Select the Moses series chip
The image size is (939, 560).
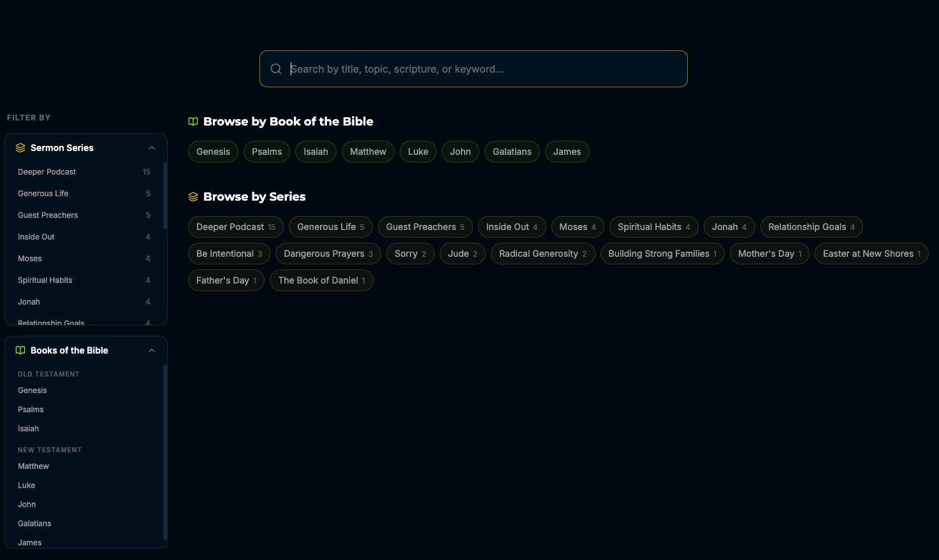[x=578, y=227]
